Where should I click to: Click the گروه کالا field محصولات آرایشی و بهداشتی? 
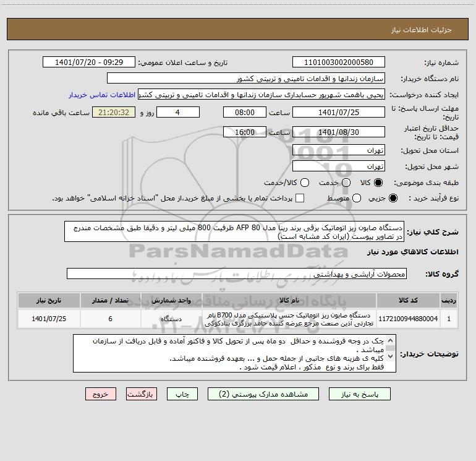[237, 274]
